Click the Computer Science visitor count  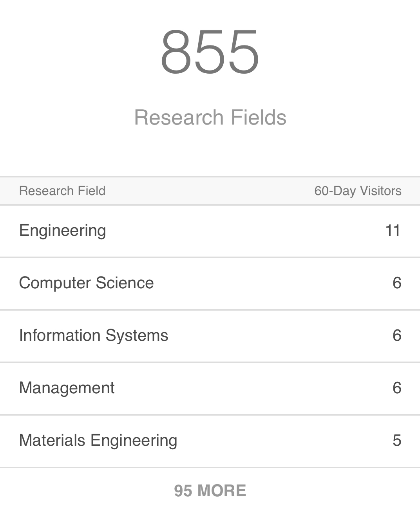(x=396, y=283)
